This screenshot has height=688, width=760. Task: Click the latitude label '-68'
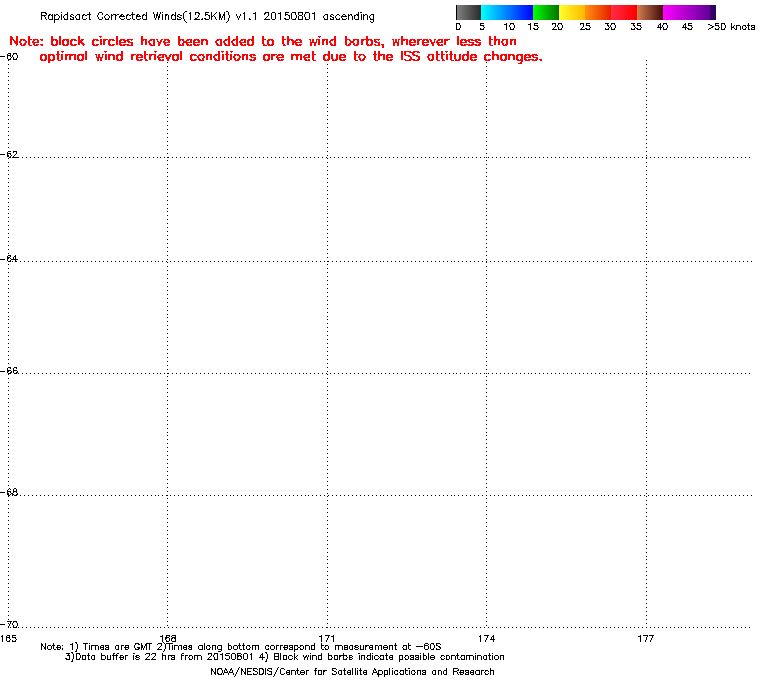point(10,493)
